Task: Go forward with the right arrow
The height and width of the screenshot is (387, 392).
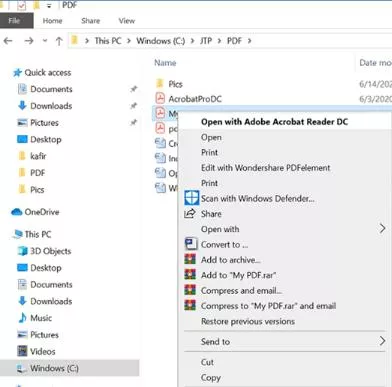Action: click(x=29, y=41)
